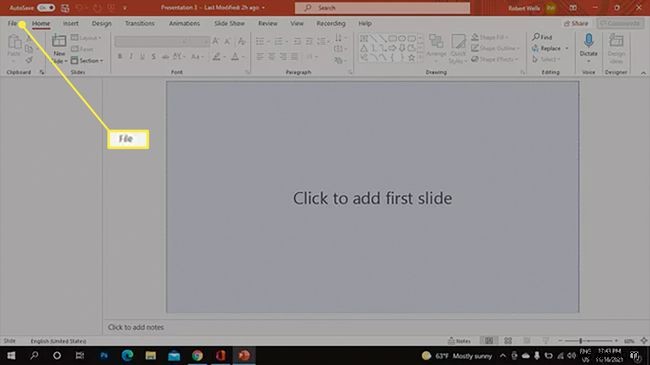
Task: Click the text highlight color icon
Action: tap(216, 57)
